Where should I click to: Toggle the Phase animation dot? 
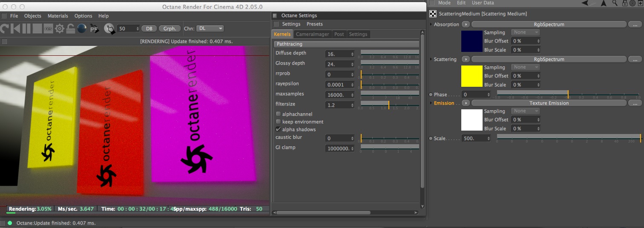point(431,94)
